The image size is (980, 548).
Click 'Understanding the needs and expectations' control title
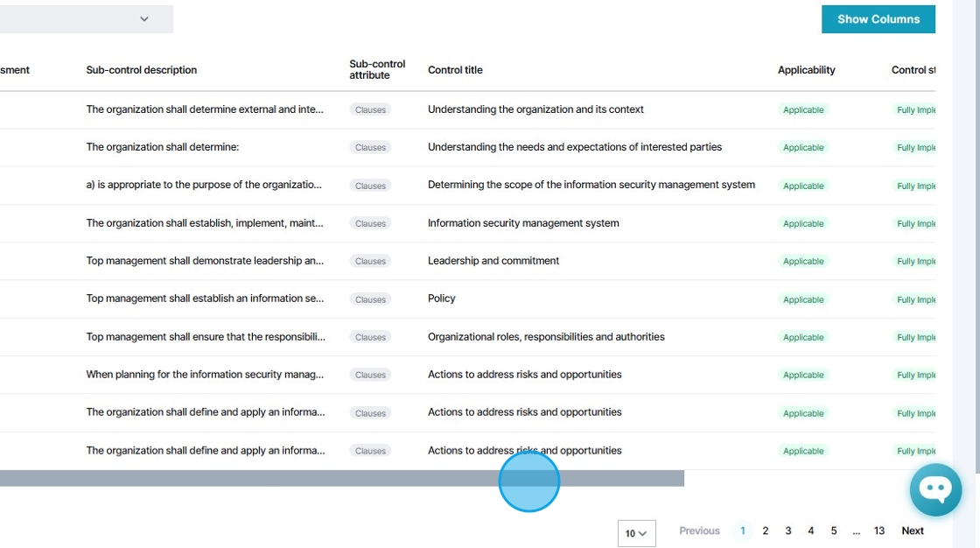tap(575, 147)
